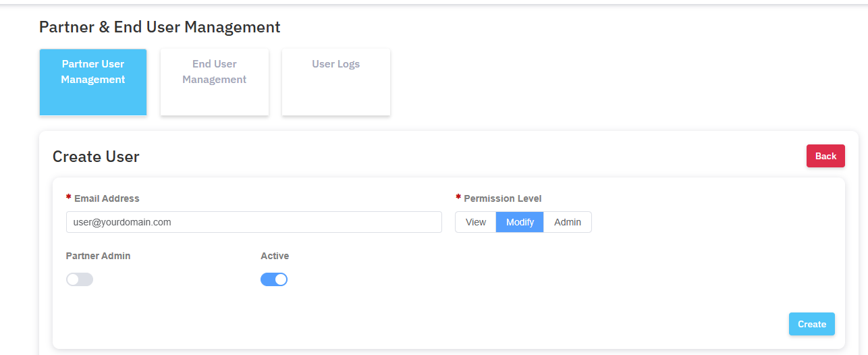Click the Partner & End User Management title

click(x=159, y=27)
